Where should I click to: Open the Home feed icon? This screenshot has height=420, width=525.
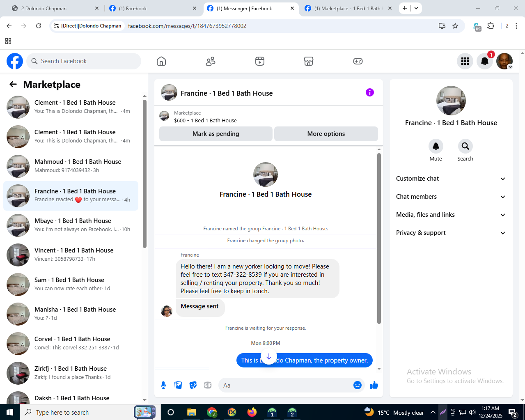(x=161, y=61)
